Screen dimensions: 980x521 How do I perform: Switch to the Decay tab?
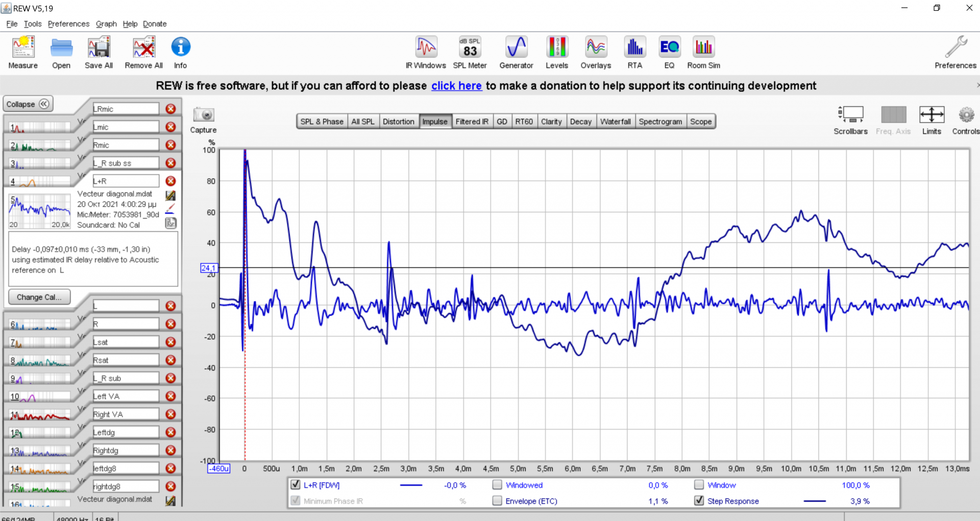point(581,122)
